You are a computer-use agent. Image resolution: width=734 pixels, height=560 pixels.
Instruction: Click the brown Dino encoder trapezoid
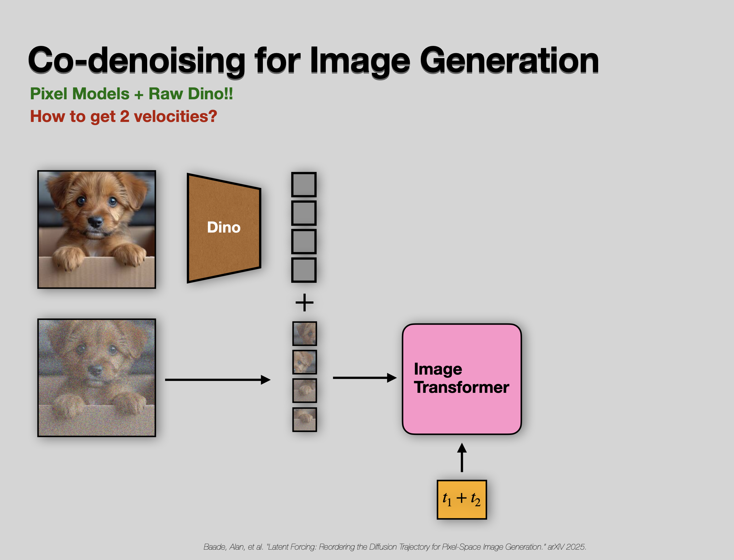click(224, 228)
